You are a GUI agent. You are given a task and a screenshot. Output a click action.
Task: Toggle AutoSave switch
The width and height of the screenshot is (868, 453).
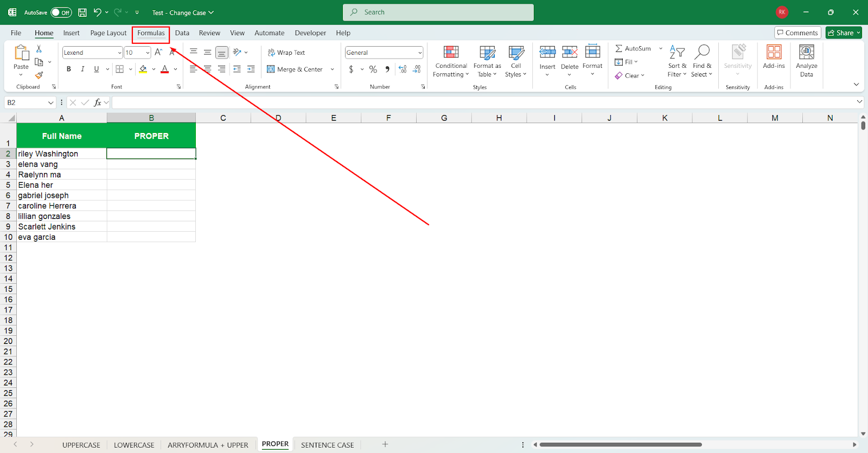click(61, 12)
